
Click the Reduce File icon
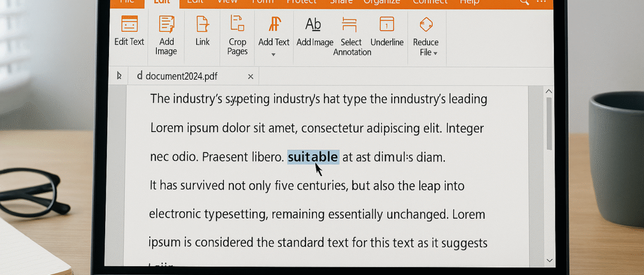click(x=426, y=25)
